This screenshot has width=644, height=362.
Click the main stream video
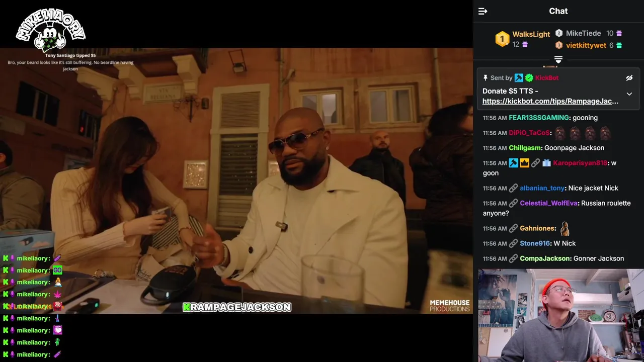[x=236, y=181]
